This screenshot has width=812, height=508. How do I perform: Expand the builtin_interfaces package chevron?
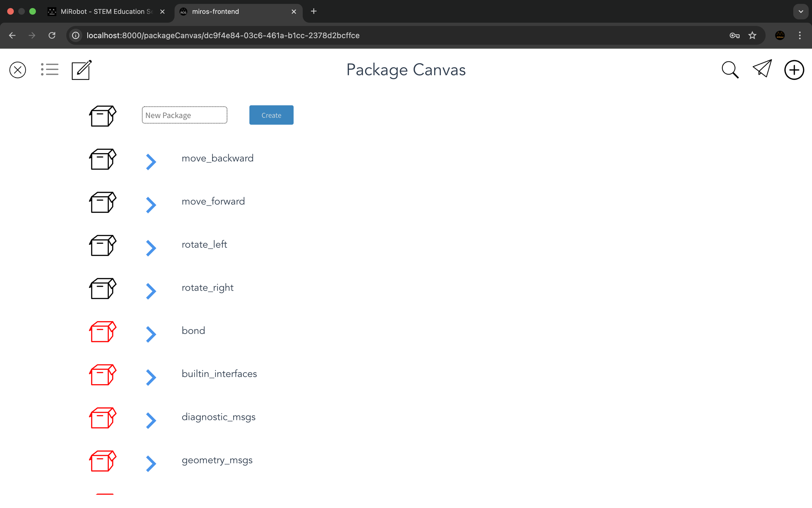point(151,377)
